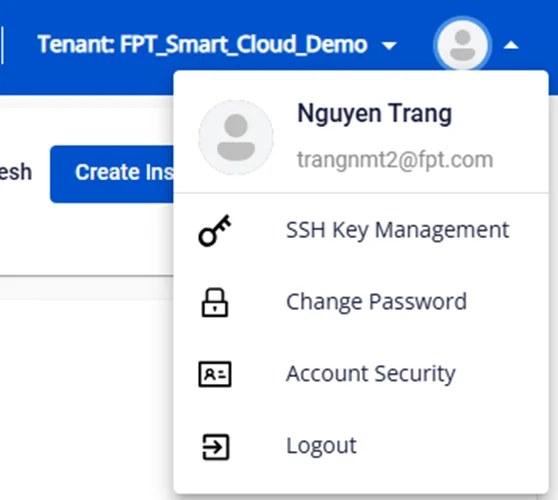Collapse the user menu with the up arrow

(511, 45)
